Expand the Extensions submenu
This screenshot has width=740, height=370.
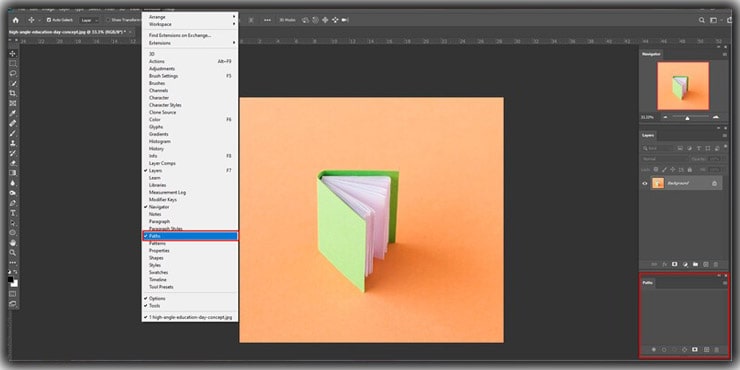pos(190,43)
